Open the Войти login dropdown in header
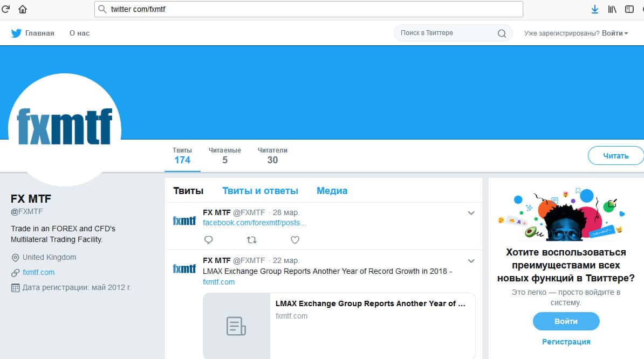The image size is (644, 359). [x=615, y=33]
